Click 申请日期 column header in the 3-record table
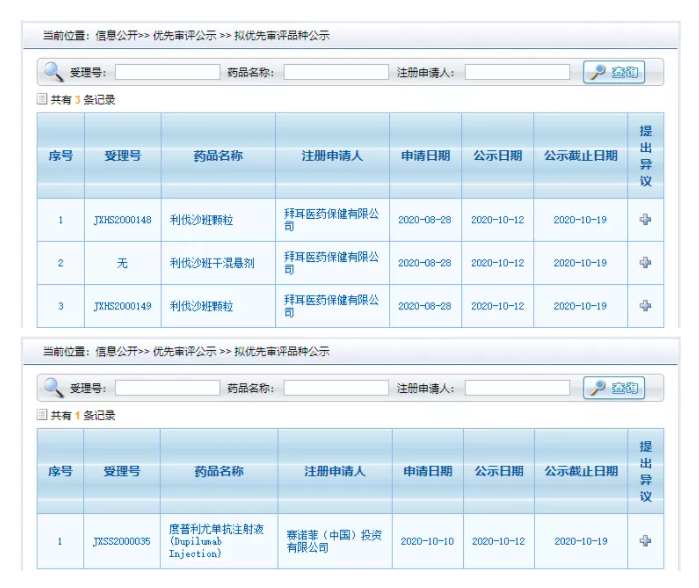This screenshot has width=699, height=588. (425, 156)
